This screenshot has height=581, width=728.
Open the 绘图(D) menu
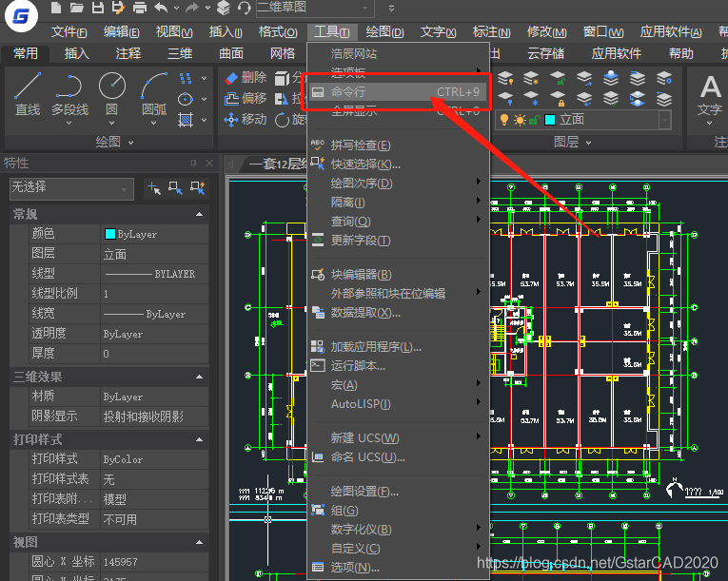pos(384,32)
